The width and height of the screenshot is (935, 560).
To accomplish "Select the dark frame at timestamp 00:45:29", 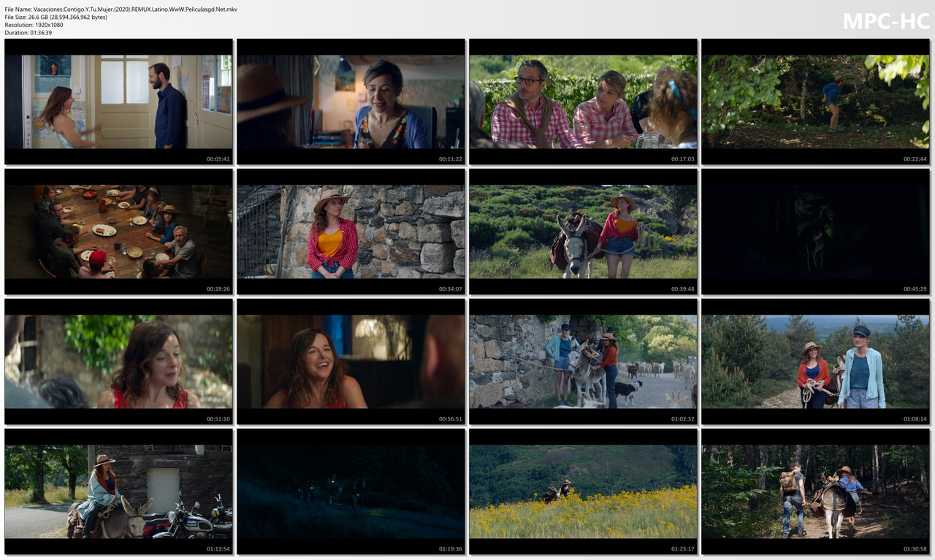I will [815, 231].
